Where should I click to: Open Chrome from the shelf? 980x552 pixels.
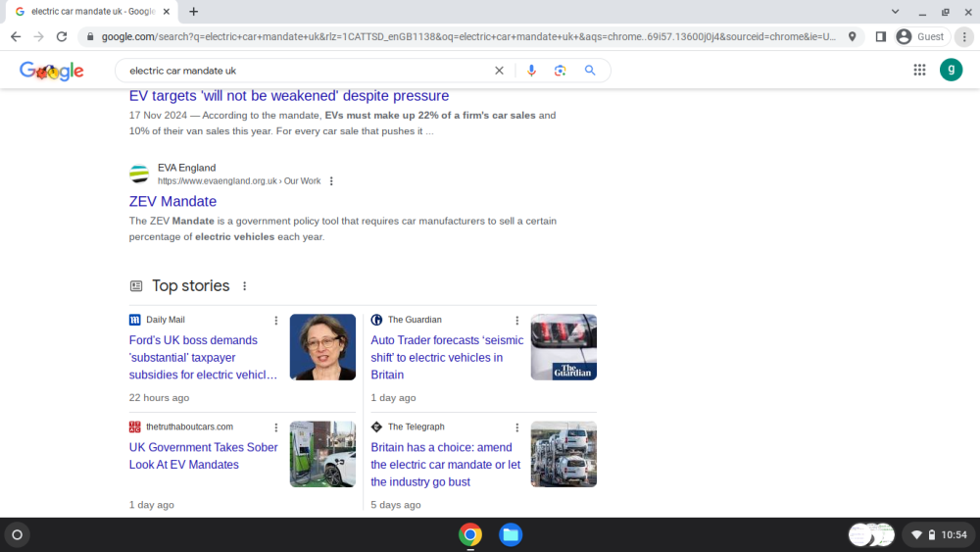tap(470, 535)
